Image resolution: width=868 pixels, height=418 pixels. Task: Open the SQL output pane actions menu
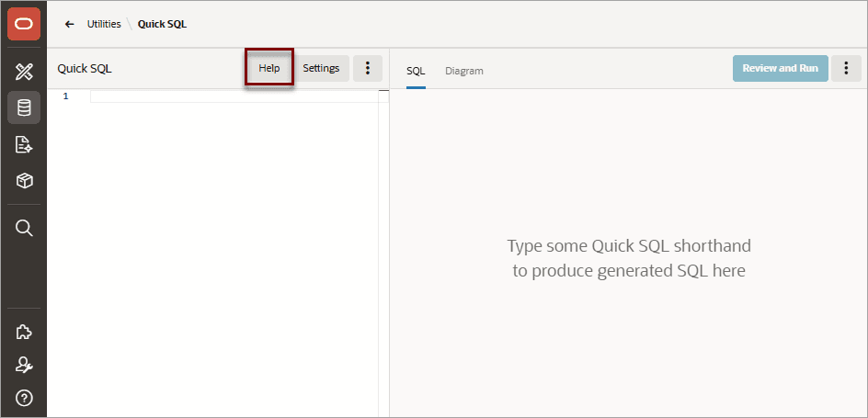846,69
